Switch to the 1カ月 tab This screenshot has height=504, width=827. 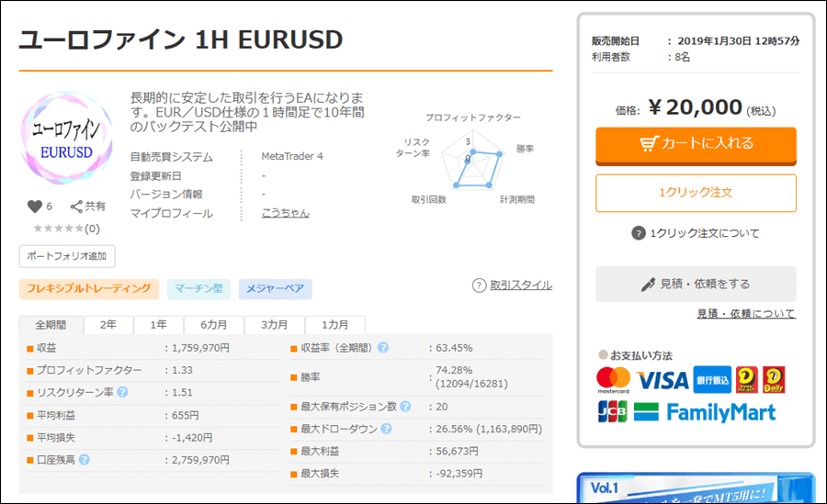334,325
